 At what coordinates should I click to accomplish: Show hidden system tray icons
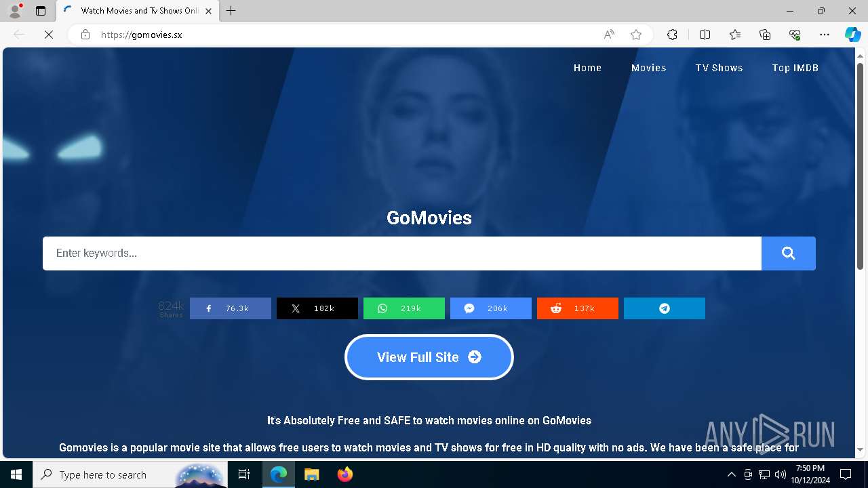(x=731, y=474)
